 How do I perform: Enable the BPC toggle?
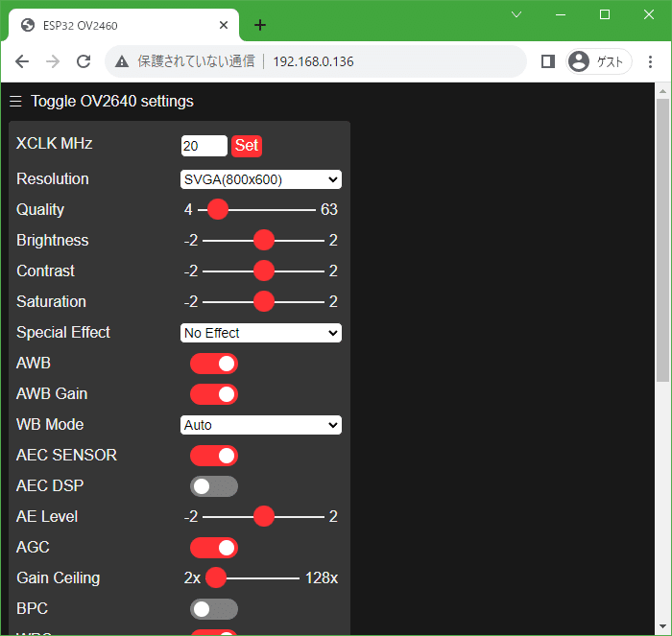coord(214,609)
